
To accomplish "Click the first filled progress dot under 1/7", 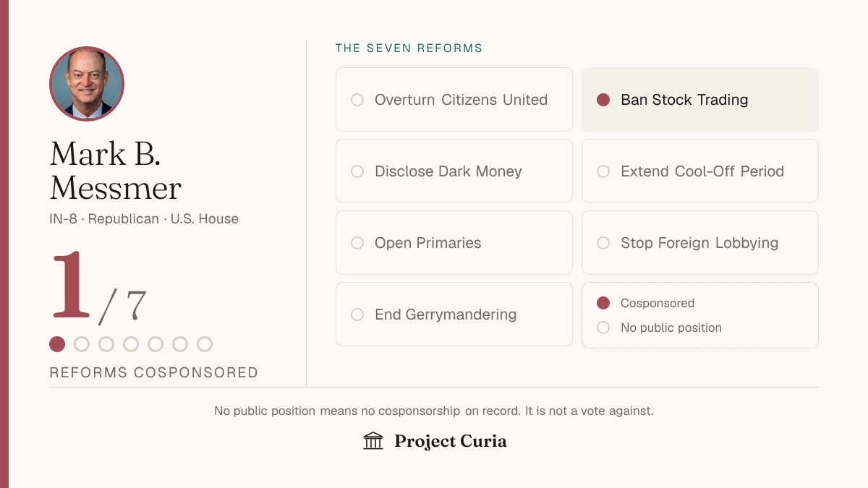I will pyautogui.click(x=57, y=344).
